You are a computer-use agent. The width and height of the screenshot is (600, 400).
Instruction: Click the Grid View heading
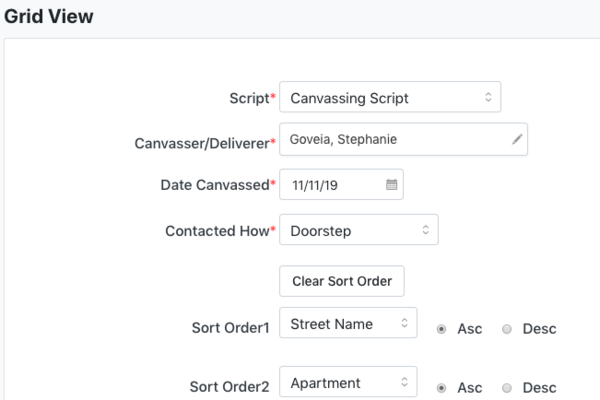tap(49, 16)
